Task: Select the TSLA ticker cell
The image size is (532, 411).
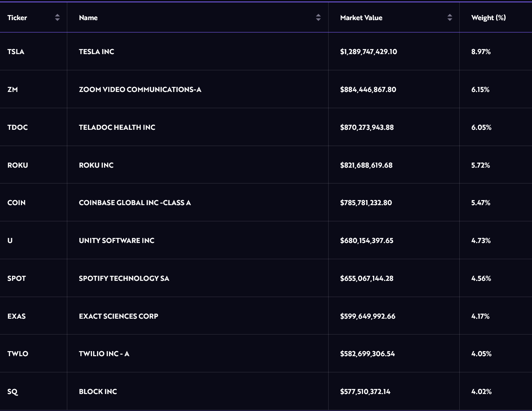Action: [x=16, y=52]
